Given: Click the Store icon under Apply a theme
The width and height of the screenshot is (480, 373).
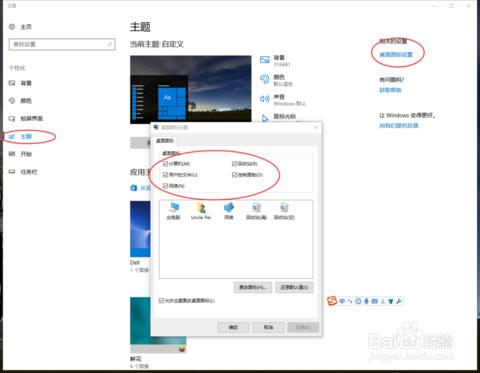Looking at the screenshot, I should (134, 188).
